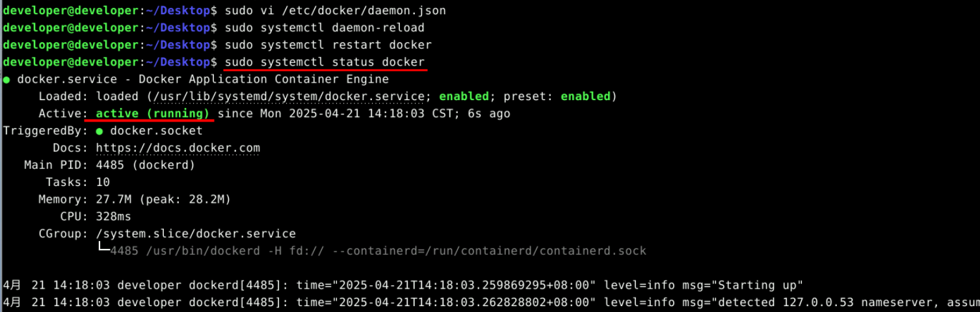980x312 pixels.
Task: Open the https://docs.docker.com link
Action: point(178,148)
